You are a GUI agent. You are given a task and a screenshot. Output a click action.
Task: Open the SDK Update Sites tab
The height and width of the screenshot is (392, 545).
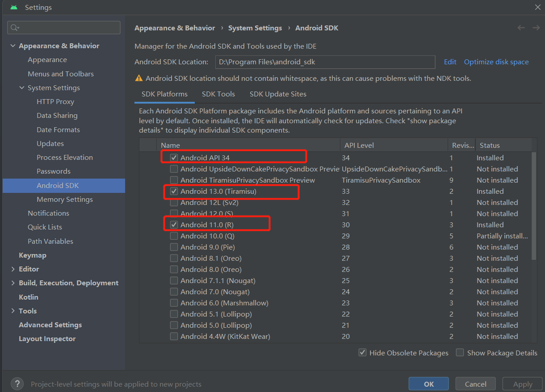click(278, 94)
